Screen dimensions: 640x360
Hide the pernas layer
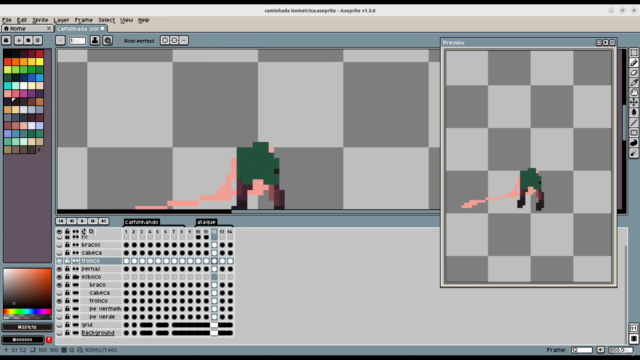(60, 269)
